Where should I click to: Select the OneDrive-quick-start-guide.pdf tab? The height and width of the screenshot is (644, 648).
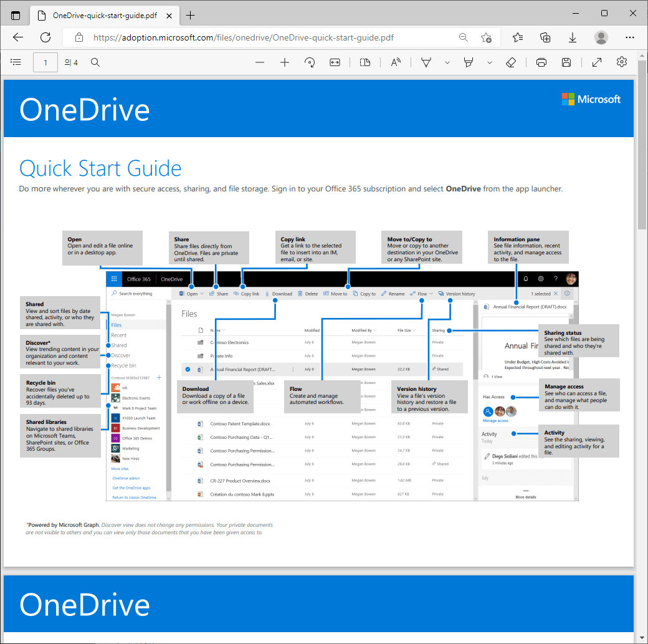[x=105, y=16]
